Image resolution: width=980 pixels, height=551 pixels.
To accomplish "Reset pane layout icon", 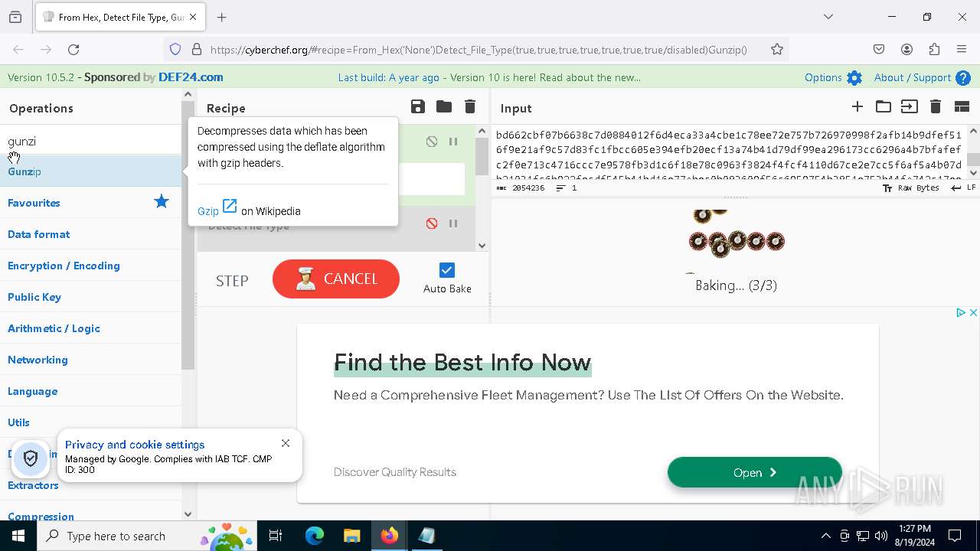I will pos(962,107).
